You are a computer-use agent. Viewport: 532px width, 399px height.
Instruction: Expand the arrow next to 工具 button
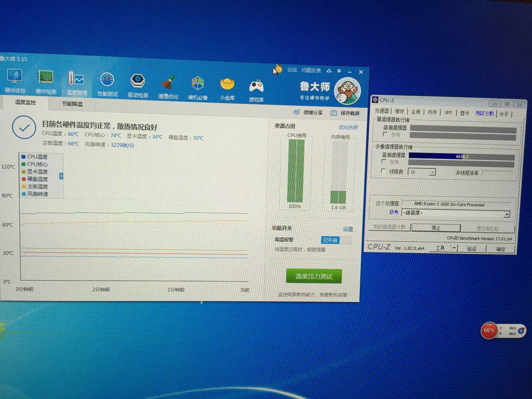click(454, 248)
